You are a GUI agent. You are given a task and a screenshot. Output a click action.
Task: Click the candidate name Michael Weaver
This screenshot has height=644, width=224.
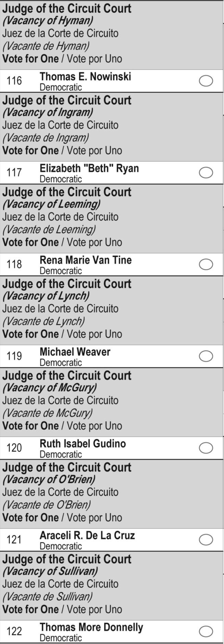tap(75, 352)
